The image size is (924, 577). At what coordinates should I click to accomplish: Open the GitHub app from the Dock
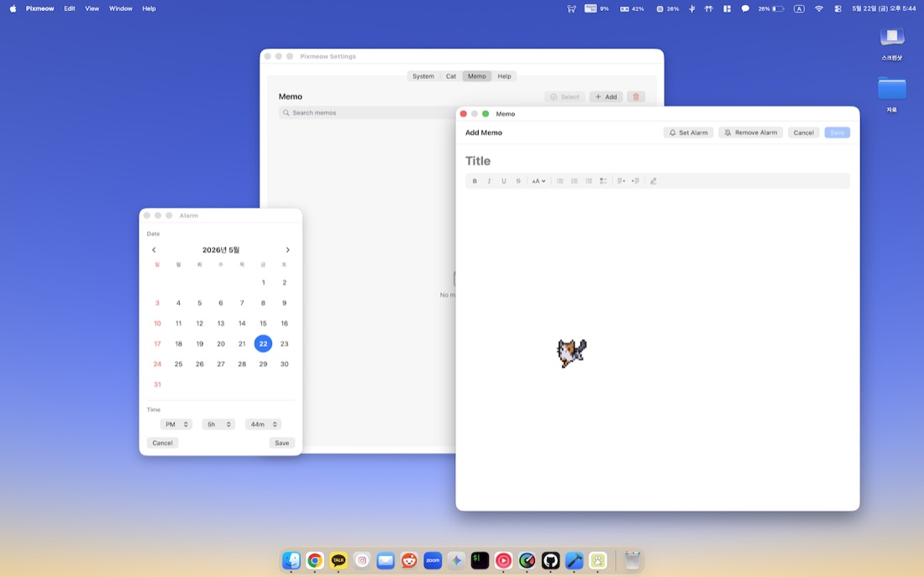pos(550,560)
